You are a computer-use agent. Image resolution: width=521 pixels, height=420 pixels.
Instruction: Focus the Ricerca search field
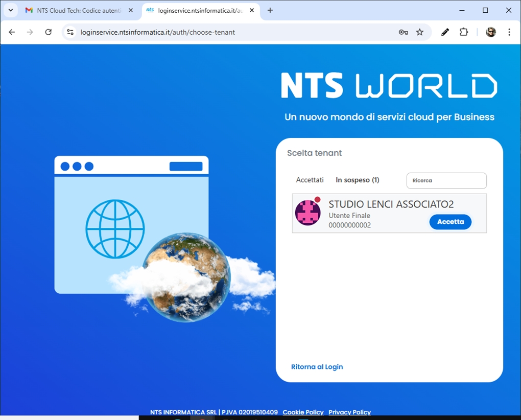[446, 180]
